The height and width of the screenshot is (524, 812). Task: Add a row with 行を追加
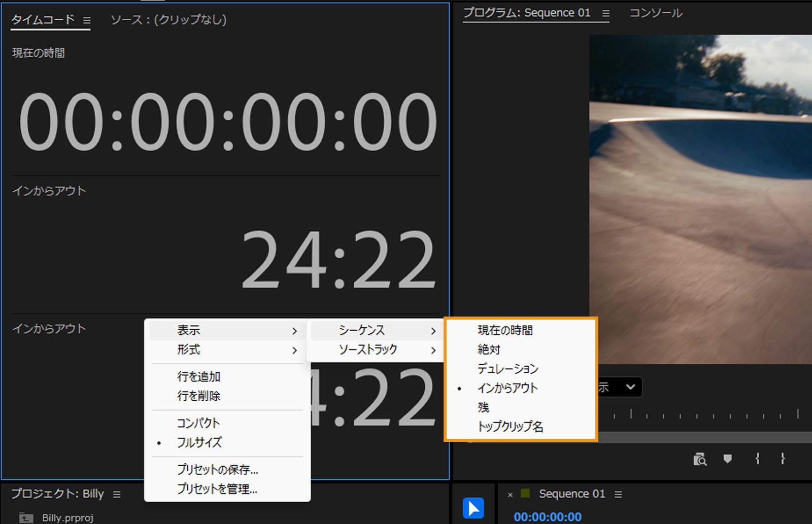coord(198,376)
